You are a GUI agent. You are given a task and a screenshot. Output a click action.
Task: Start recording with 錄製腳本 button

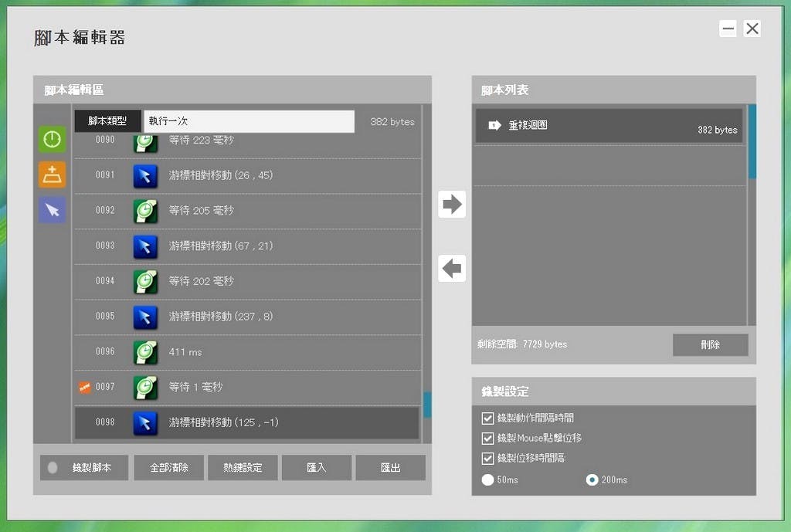click(x=83, y=467)
